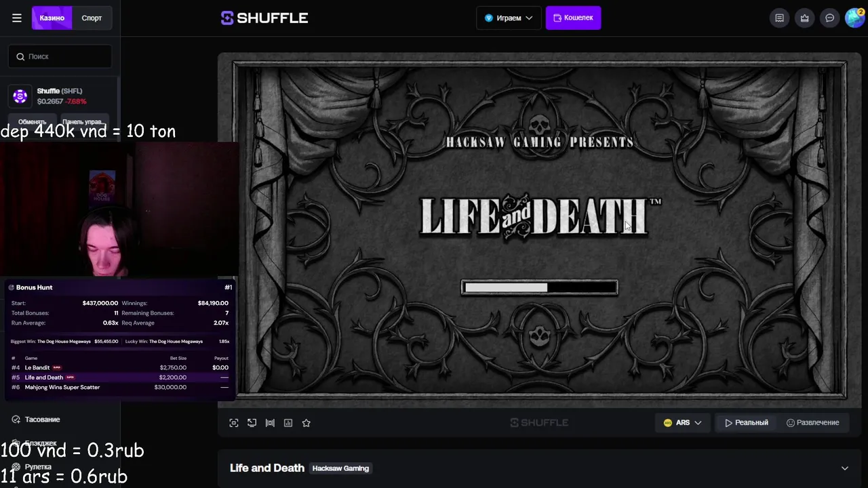Open the Играем balance dropdown
The height and width of the screenshot is (488, 868).
click(509, 18)
